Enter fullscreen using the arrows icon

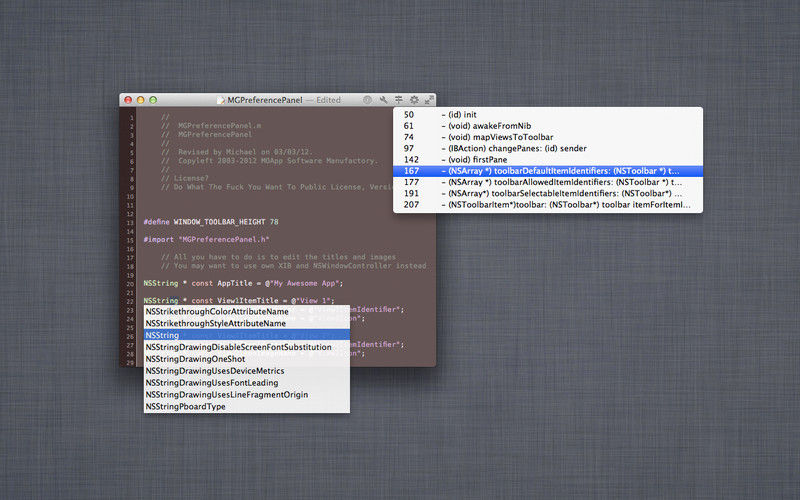point(429,100)
